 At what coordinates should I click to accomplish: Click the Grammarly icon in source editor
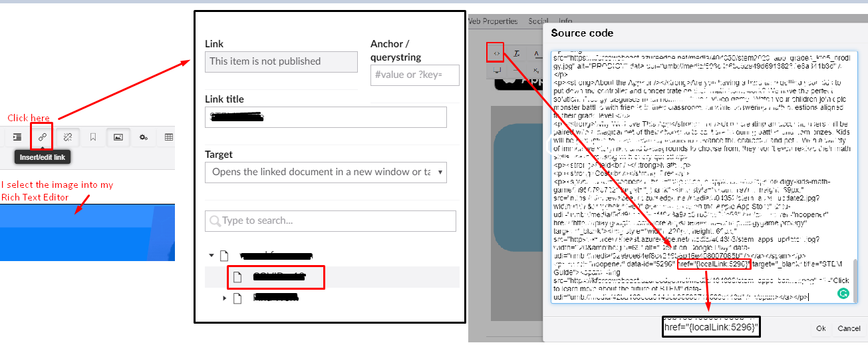(x=843, y=293)
